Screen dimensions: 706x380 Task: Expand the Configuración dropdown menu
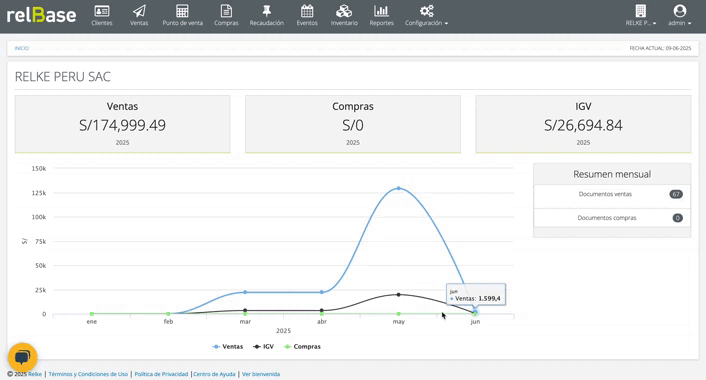coord(426,16)
